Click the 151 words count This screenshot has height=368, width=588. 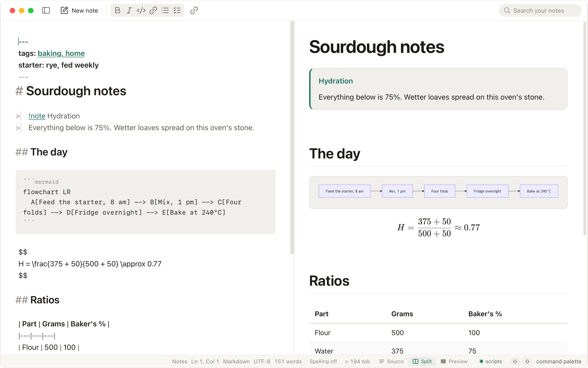pyautogui.click(x=288, y=361)
